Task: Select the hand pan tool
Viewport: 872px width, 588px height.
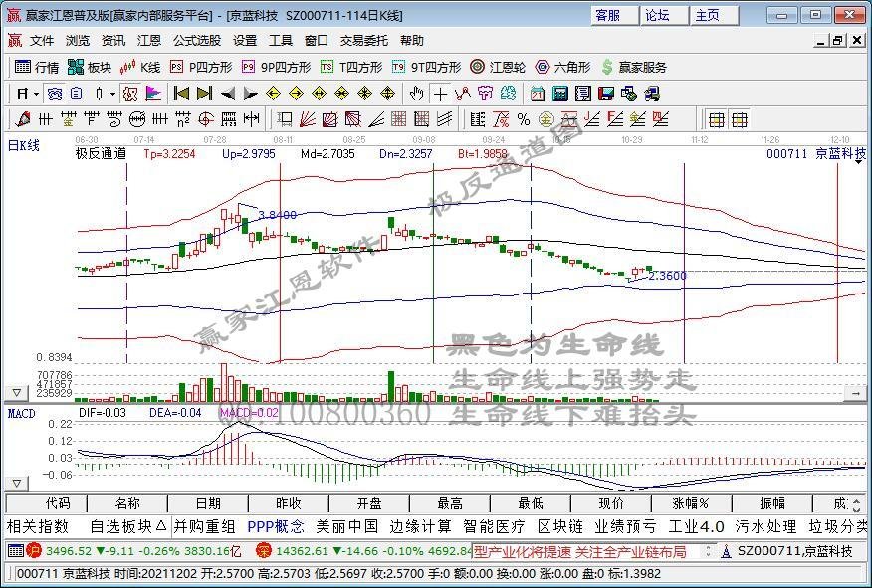Action: 416,94
